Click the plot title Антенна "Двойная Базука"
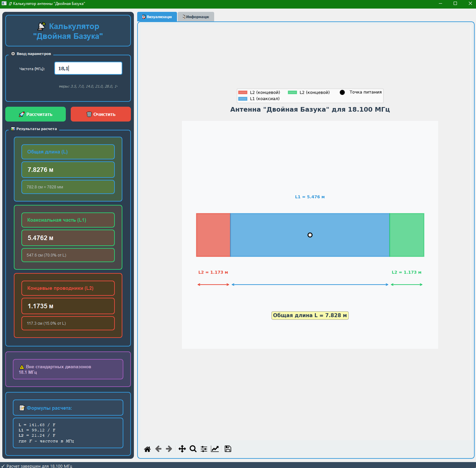The height and width of the screenshot is (468, 476). coord(310,110)
